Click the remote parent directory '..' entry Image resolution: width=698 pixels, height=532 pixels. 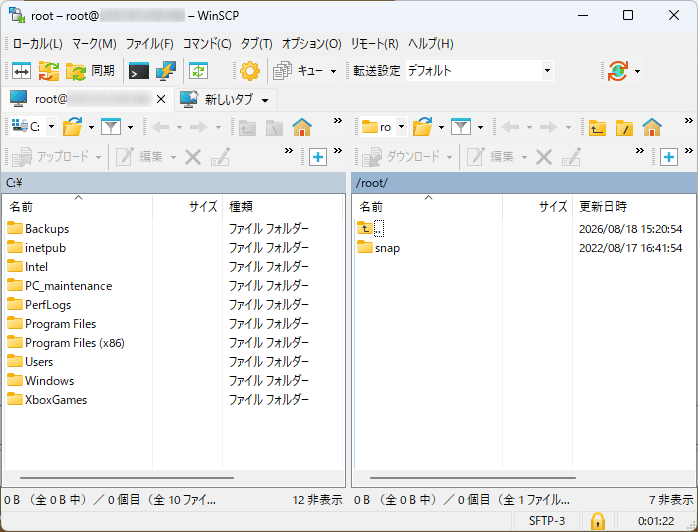[370, 229]
